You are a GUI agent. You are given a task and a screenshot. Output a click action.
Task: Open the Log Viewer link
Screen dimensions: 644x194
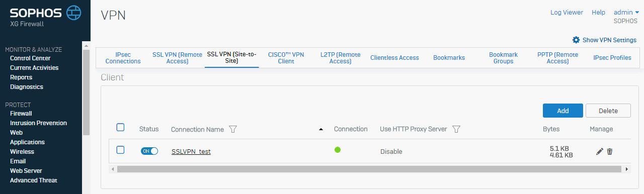coord(567,12)
